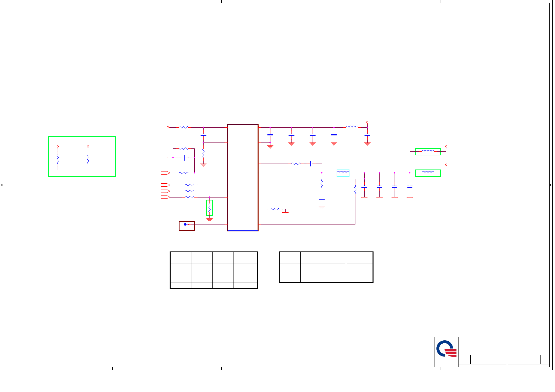Image resolution: width=555 pixels, height=392 pixels.
Task: Click the bottommost red off-page connector
Action: pos(165,197)
